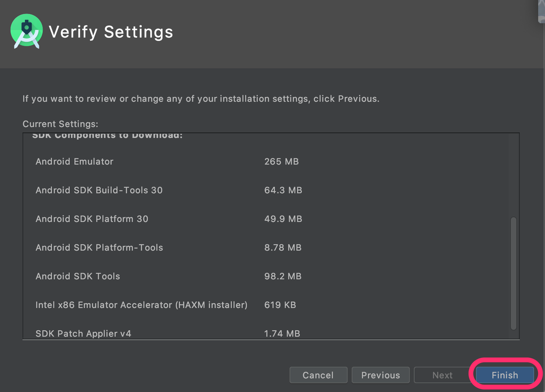
Task: Click the disabled Next button
Action: coord(442,375)
